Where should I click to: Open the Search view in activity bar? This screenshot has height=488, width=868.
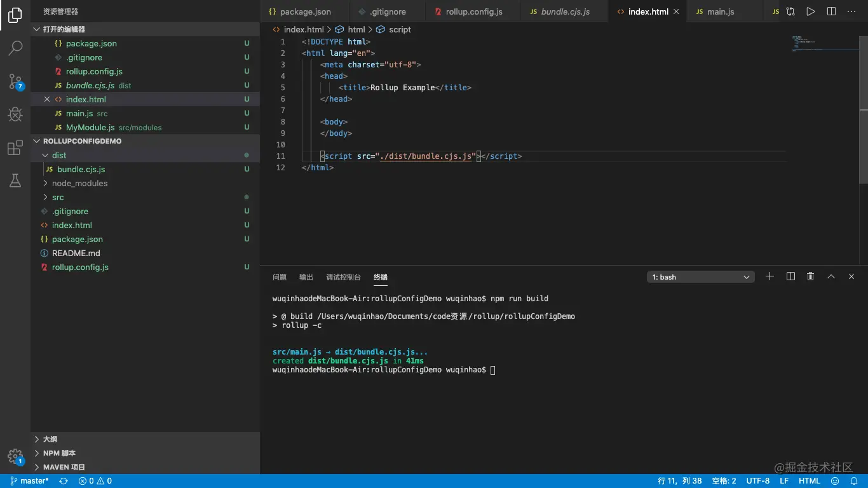pos(15,48)
